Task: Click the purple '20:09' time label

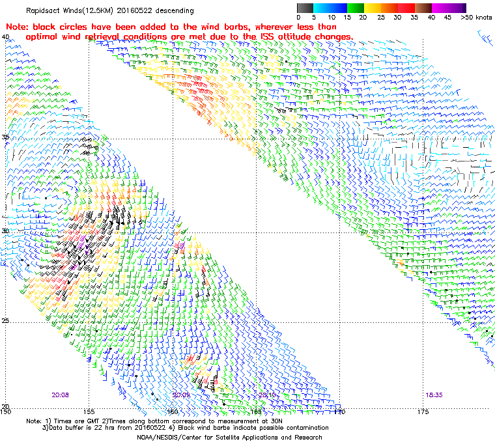Action: (181, 395)
